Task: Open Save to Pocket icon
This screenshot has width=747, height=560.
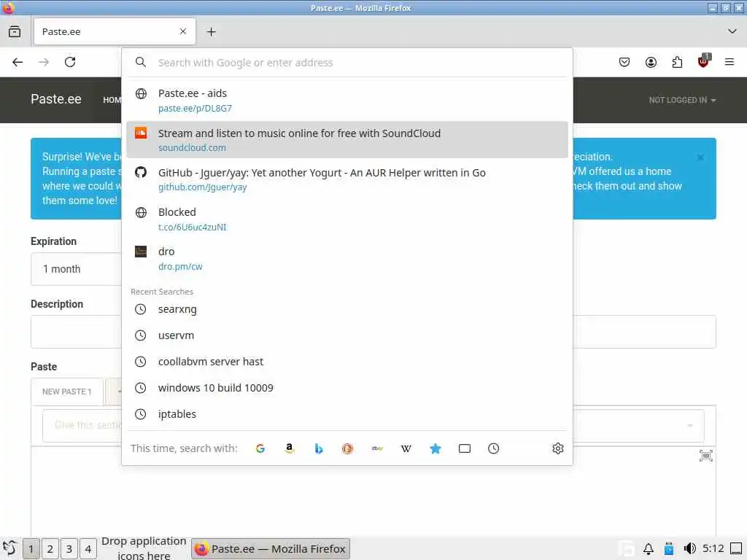Action: (x=624, y=62)
